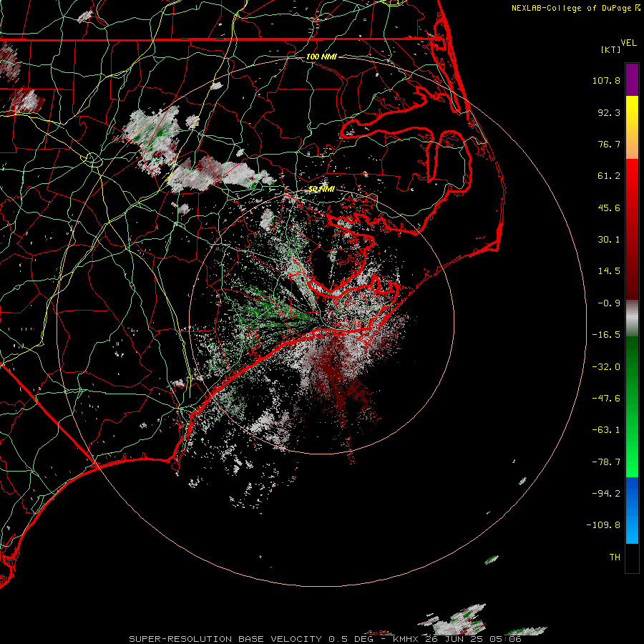This screenshot has height=644, width=644.
Task: Click the -0.9 legend value
Action: tap(609, 303)
